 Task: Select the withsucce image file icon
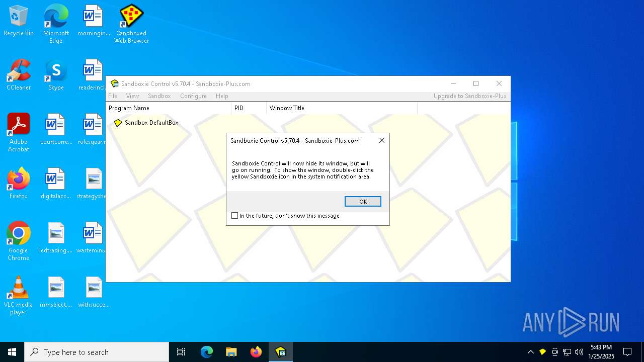(93, 293)
